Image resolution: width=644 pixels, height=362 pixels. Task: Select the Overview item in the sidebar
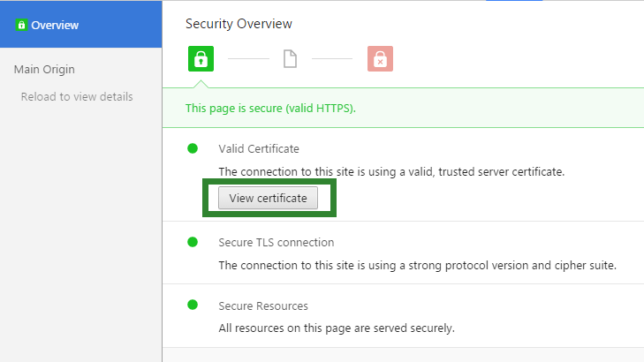click(81, 24)
